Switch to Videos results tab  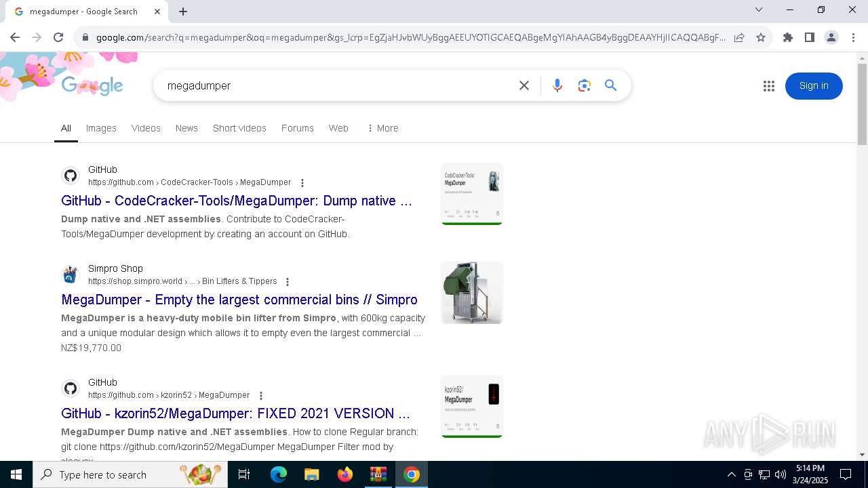pos(146,128)
